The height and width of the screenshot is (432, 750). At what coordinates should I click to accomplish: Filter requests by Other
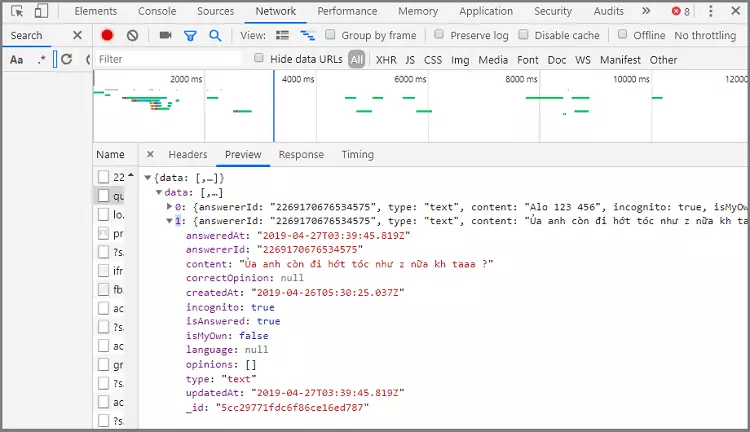point(663,60)
